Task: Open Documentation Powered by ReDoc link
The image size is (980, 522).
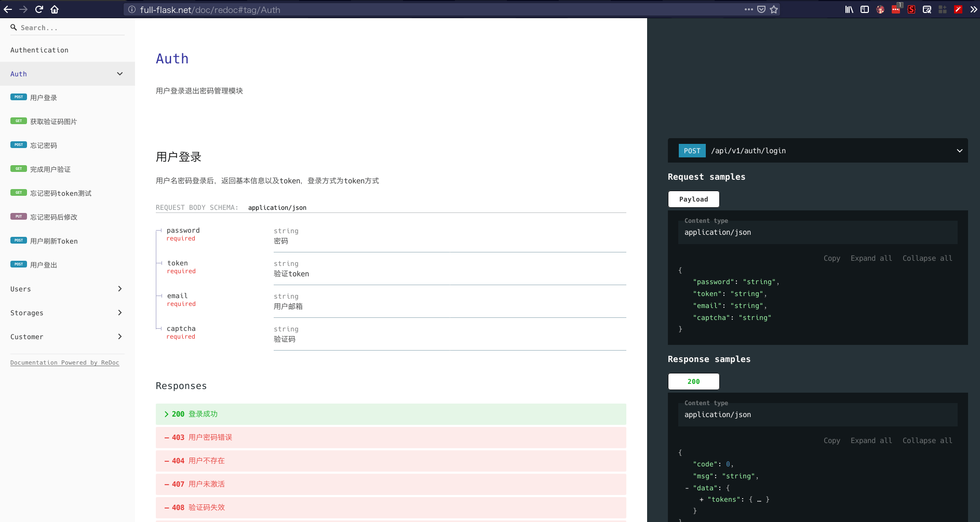Action: (x=65, y=363)
